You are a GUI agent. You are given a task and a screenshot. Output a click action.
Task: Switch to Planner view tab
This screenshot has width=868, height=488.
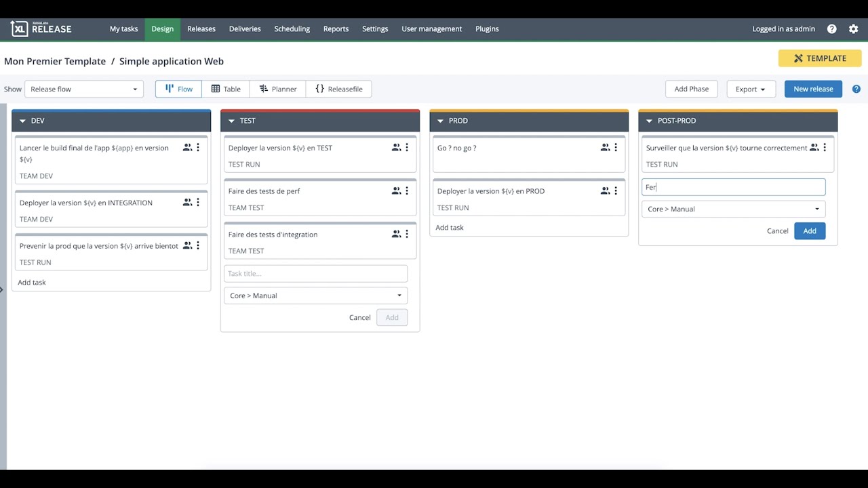coord(278,89)
